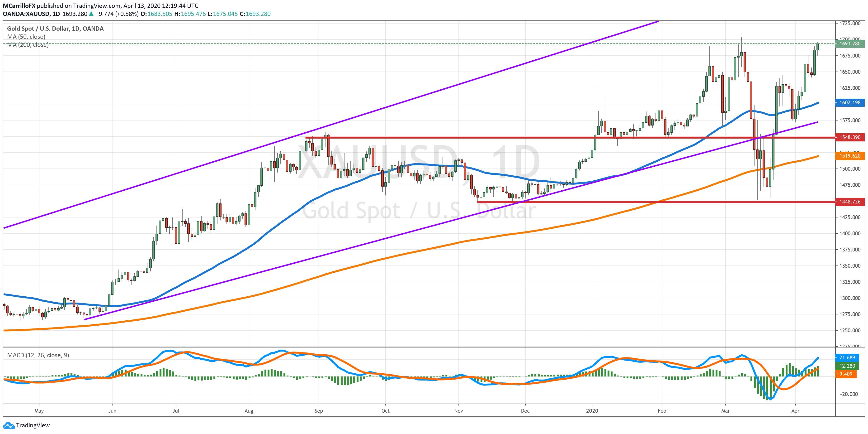Select the MA (50, close) legend label
The height and width of the screenshot is (434, 868).
[x=26, y=37]
